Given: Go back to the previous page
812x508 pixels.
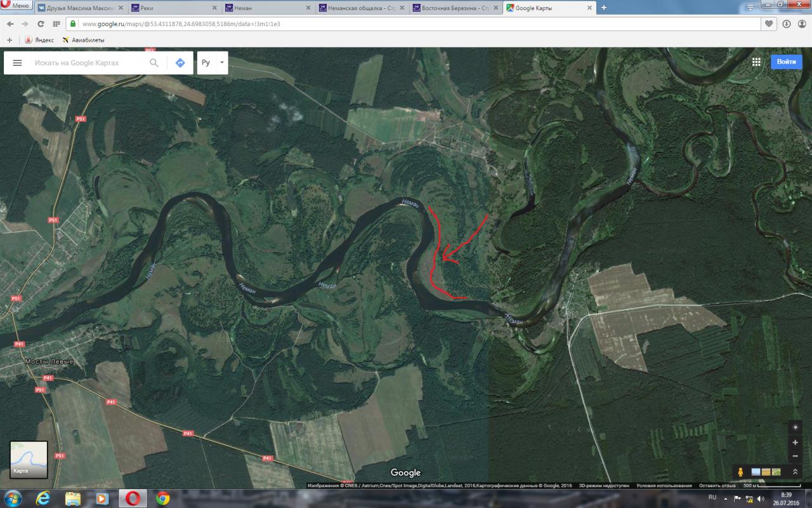Looking at the screenshot, I should coord(10,23).
